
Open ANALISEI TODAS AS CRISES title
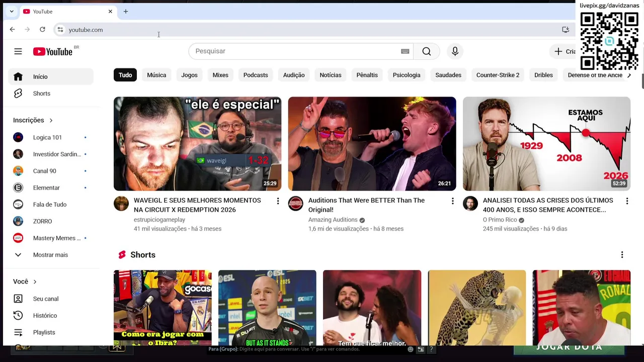[548, 205]
